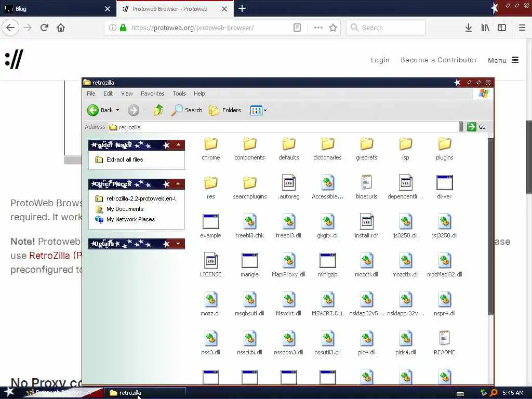Open the Views dropdown button
This screenshot has width=532, height=399.
[258, 110]
